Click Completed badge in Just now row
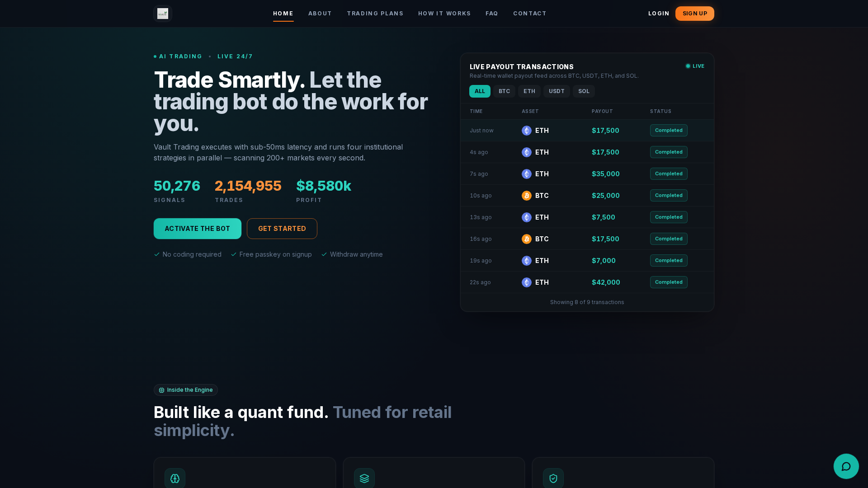 pos(669,131)
